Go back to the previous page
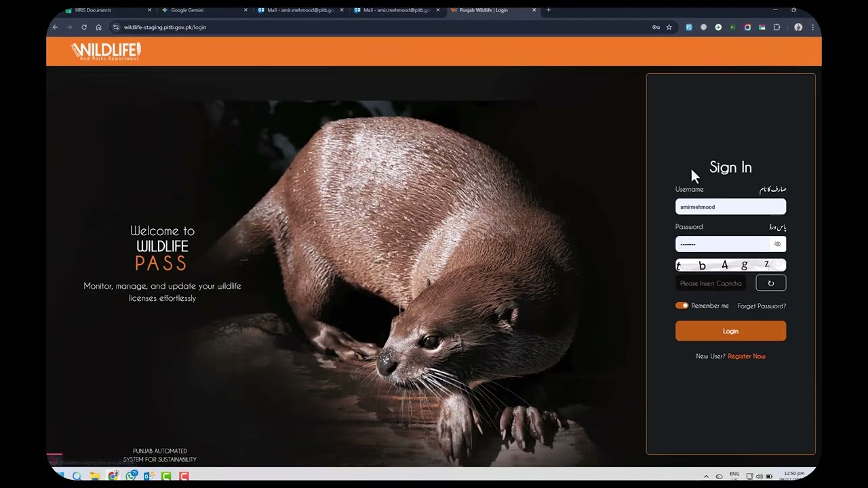This screenshot has width=868, height=488. [56, 27]
